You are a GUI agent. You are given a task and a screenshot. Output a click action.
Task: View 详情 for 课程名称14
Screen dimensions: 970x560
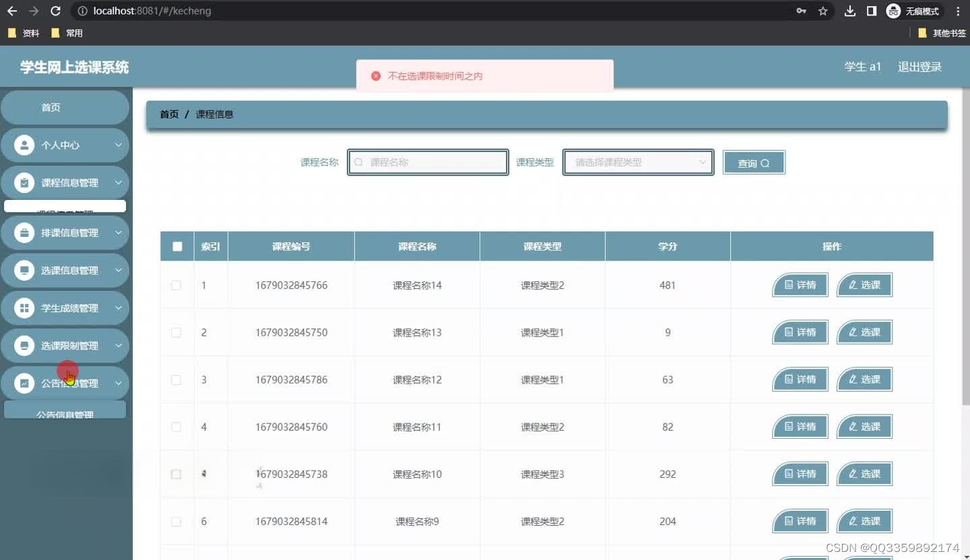[x=800, y=285]
